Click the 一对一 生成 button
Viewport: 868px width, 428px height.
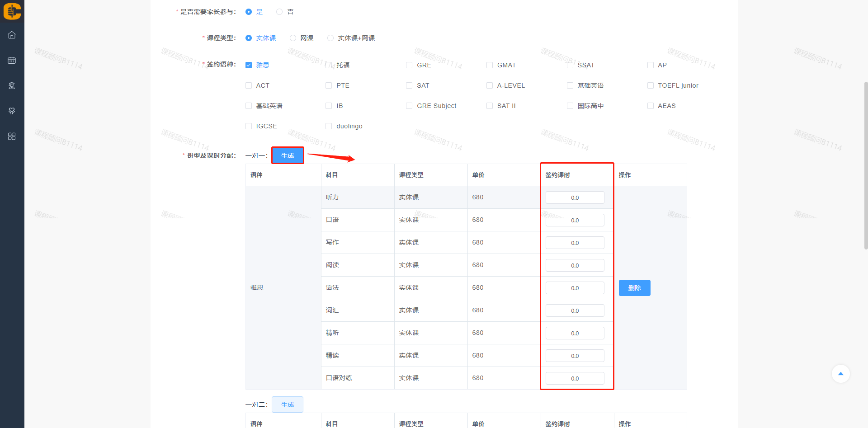coord(288,155)
